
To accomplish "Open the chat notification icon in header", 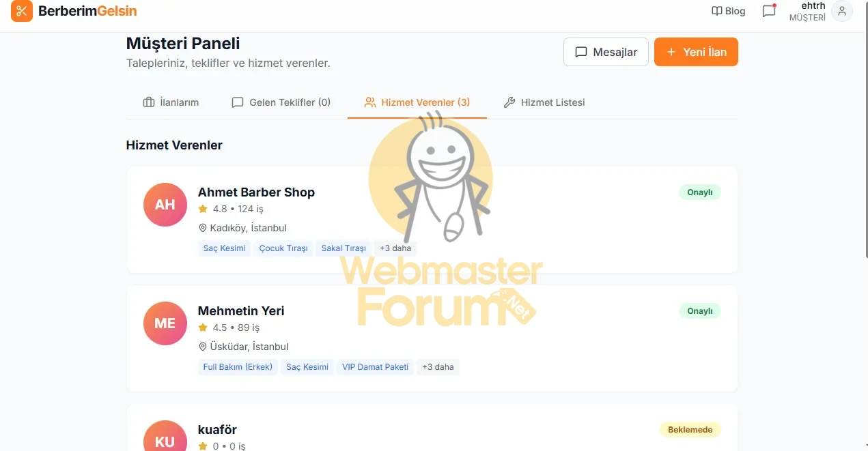I will [769, 11].
